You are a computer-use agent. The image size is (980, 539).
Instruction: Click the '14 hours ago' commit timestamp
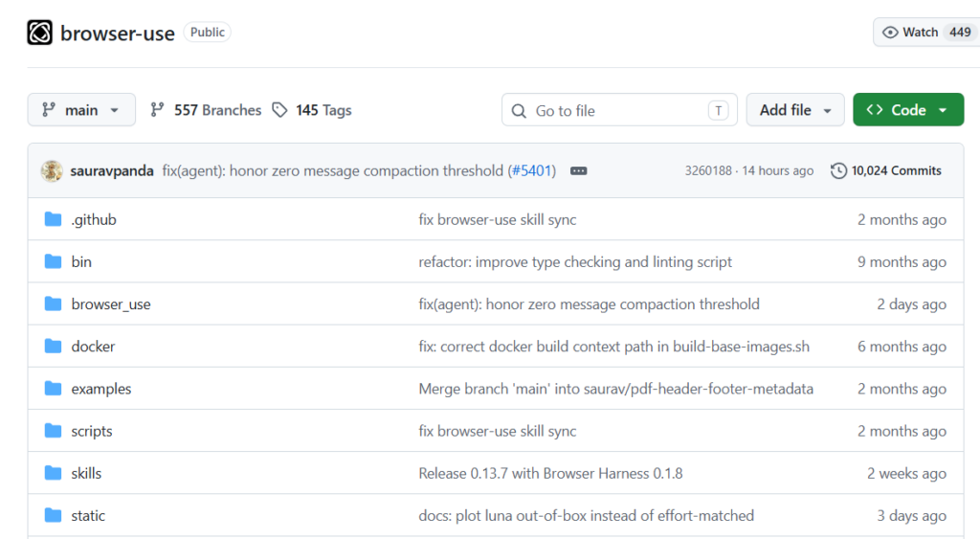(777, 170)
